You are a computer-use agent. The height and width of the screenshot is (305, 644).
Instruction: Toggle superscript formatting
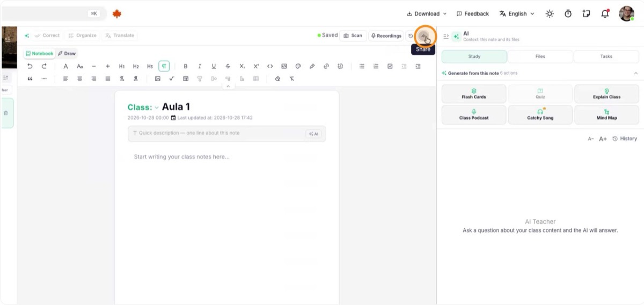pyautogui.click(x=256, y=66)
